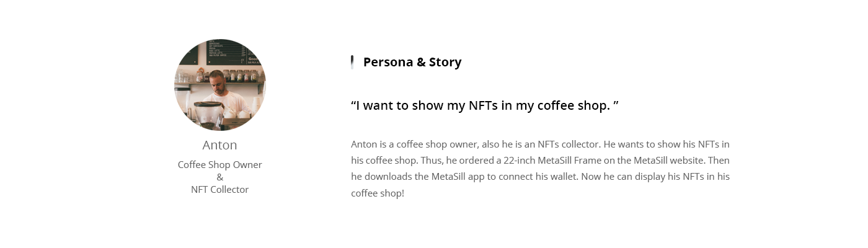Screen dimensions: 868x248
Task: Click the ampersand between the role labels
Action: coord(219,177)
